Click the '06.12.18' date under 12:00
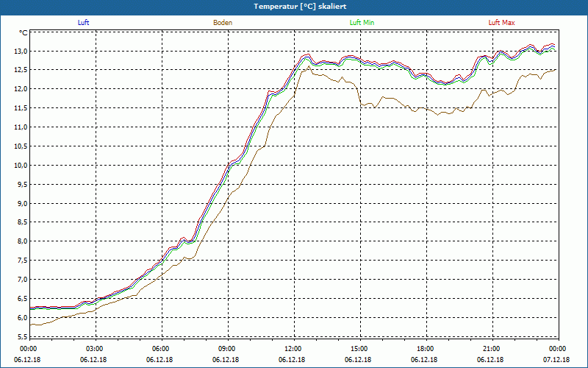The image size is (588, 368). 292,360
